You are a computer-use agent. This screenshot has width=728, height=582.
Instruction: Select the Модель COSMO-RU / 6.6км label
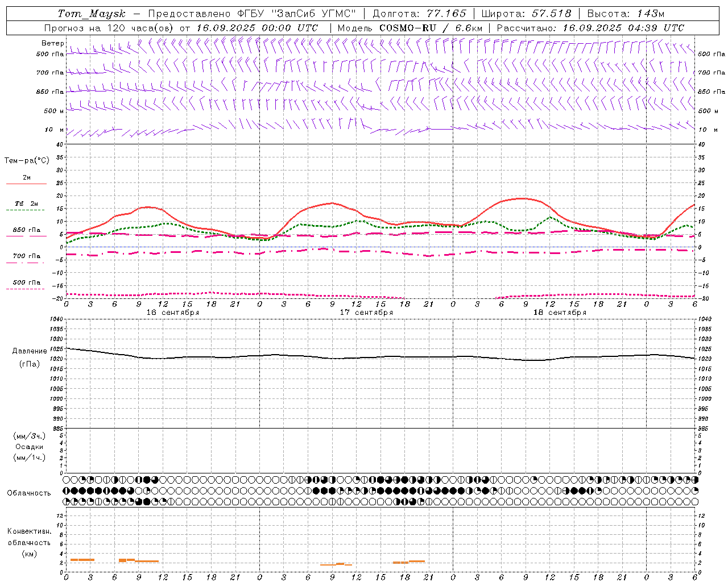(410, 28)
